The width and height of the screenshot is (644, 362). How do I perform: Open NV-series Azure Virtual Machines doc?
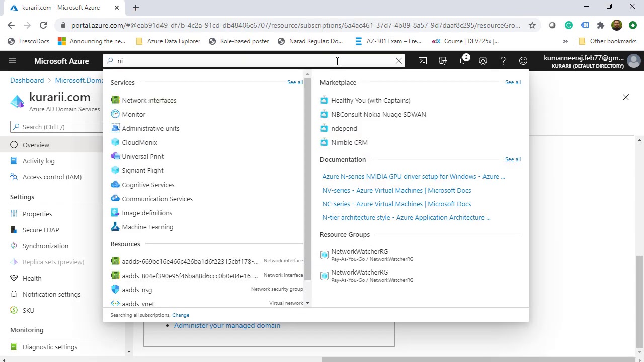[396, 190]
